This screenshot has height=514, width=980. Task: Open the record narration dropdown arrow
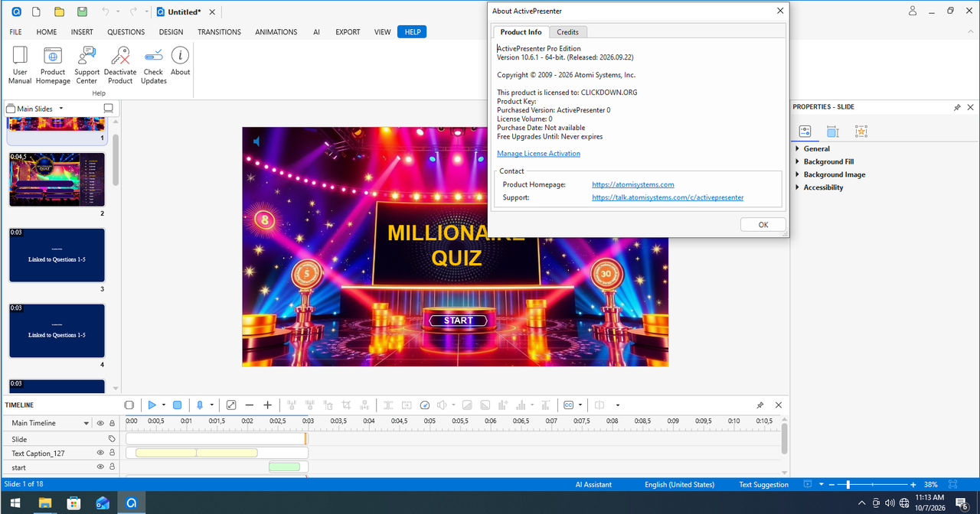click(211, 405)
